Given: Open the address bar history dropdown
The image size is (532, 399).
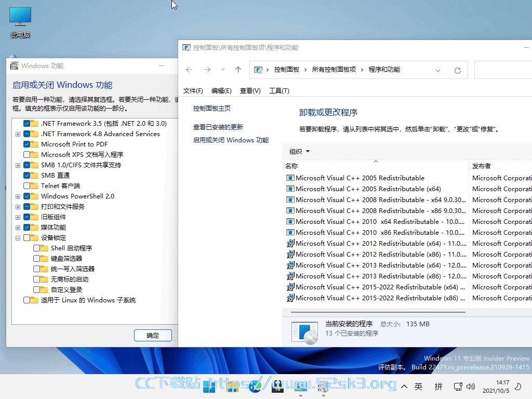Looking at the screenshot, I should click(438, 71).
